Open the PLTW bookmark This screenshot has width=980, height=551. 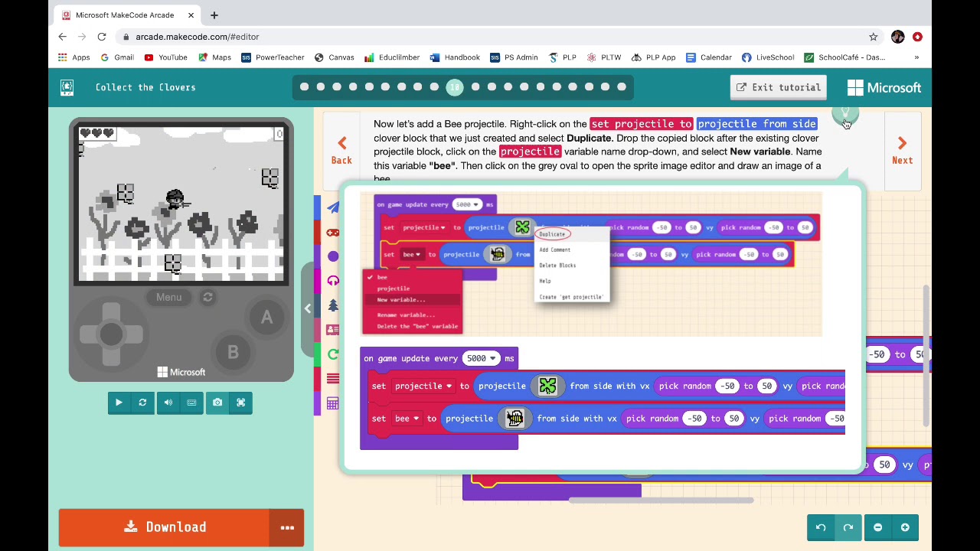pyautogui.click(x=603, y=57)
